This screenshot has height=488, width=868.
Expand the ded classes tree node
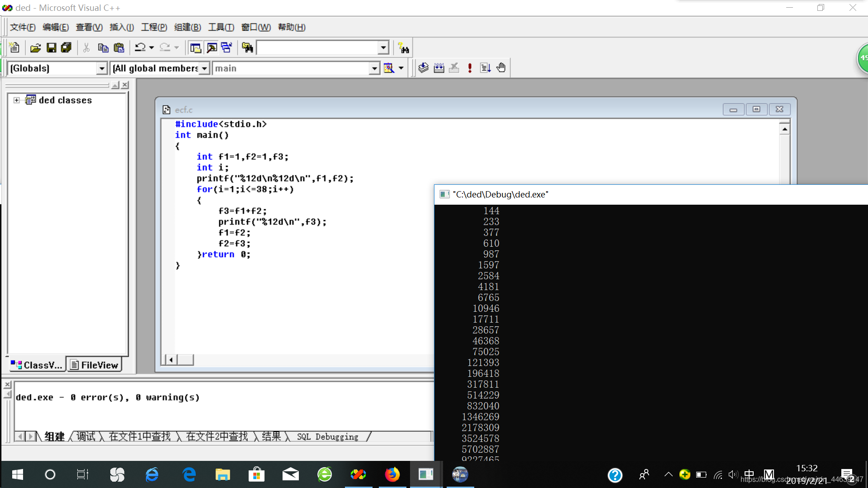[17, 100]
